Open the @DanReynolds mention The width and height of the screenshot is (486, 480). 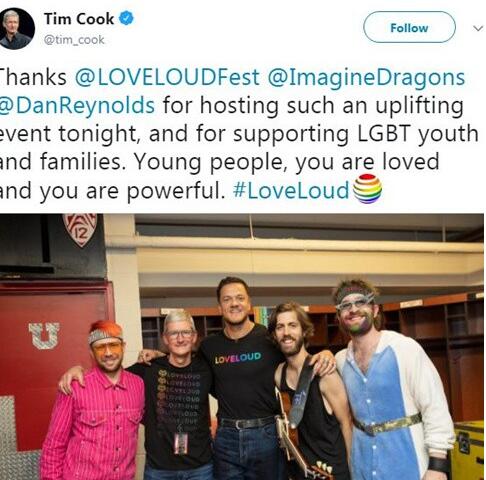point(77,106)
